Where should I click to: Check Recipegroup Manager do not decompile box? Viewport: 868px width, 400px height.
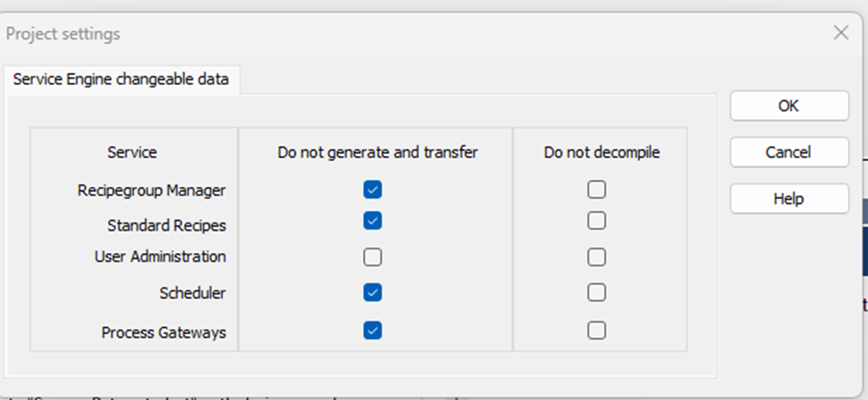pos(596,190)
